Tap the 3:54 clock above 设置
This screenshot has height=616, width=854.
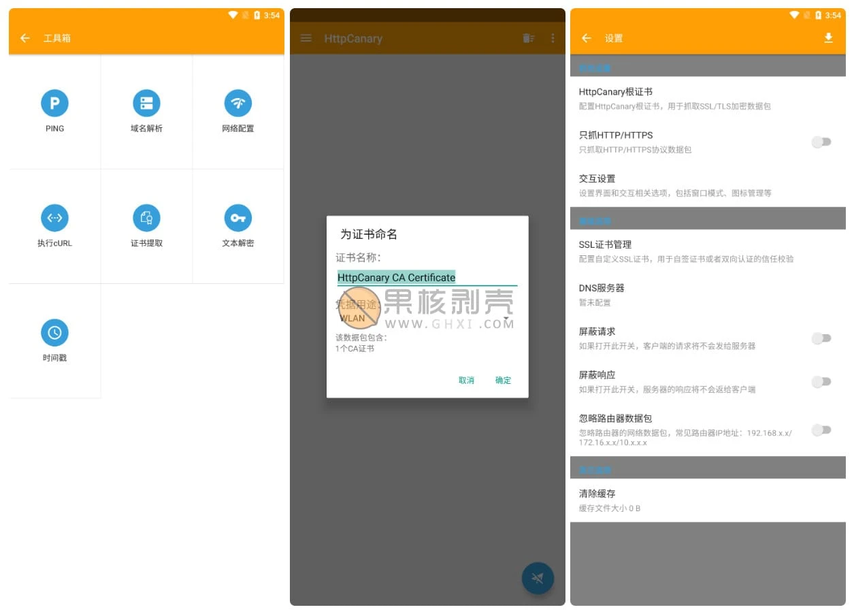834,15
